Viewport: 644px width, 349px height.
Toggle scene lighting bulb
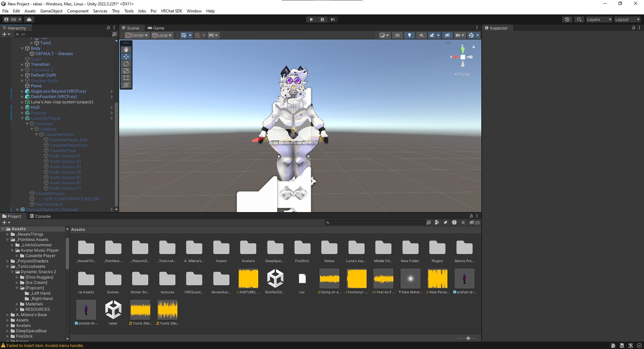[x=409, y=35]
